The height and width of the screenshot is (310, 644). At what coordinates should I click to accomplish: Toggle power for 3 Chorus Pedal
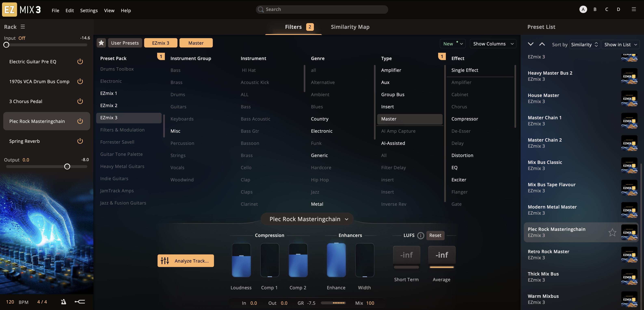(80, 101)
